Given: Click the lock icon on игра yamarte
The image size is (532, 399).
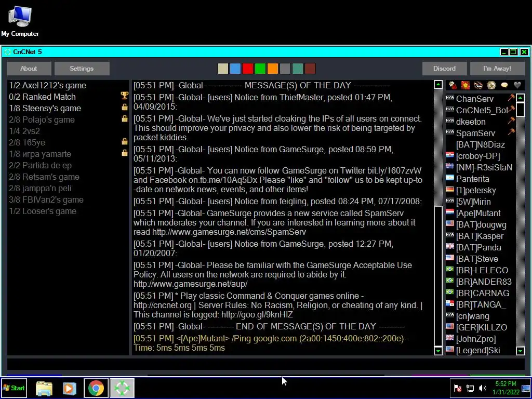Looking at the screenshot, I should tap(125, 153).
